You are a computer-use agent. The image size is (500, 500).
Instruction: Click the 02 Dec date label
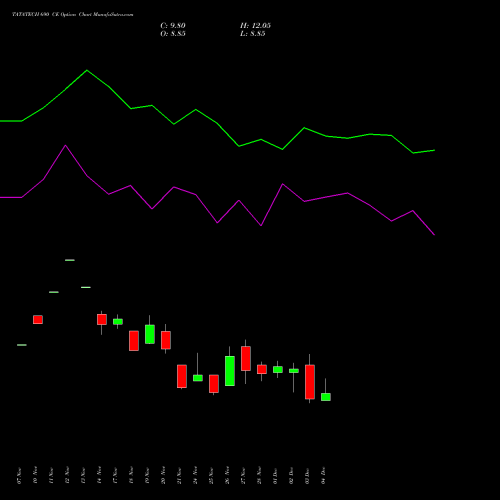tap(291, 475)
